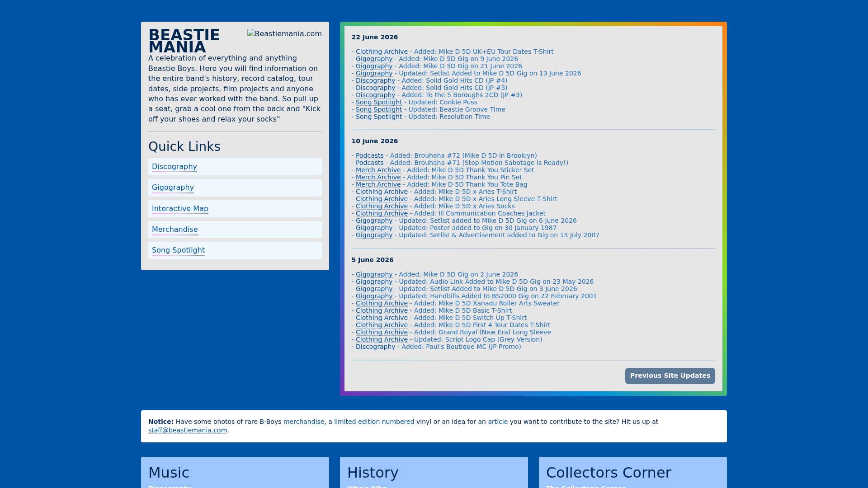The width and height of the screenshot is (868, 488).
Task: Open Gigography link for setlist on 3 June 2026
Action: coord(374,289)
